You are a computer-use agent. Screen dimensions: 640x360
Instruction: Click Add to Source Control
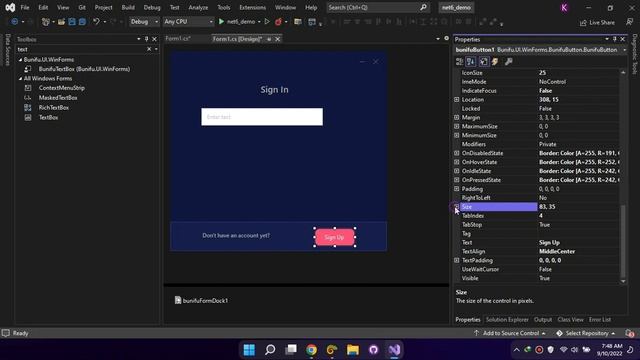click(510, 333)
